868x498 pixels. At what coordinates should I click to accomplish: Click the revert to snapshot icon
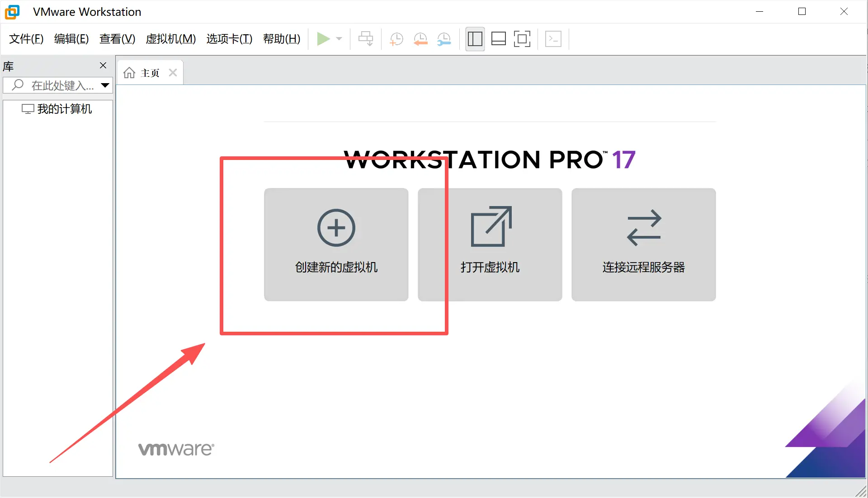point(420,39)
